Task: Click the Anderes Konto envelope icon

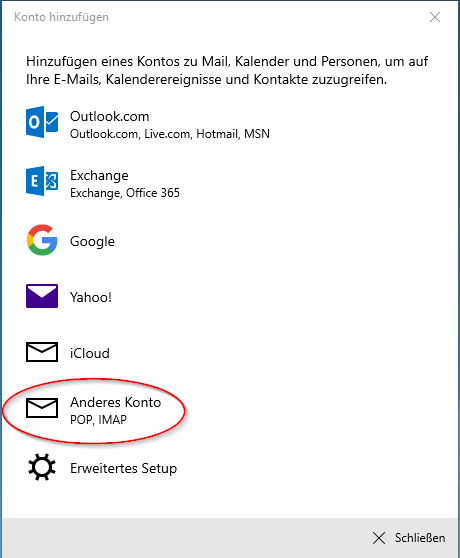Action: tap(42, 408)
